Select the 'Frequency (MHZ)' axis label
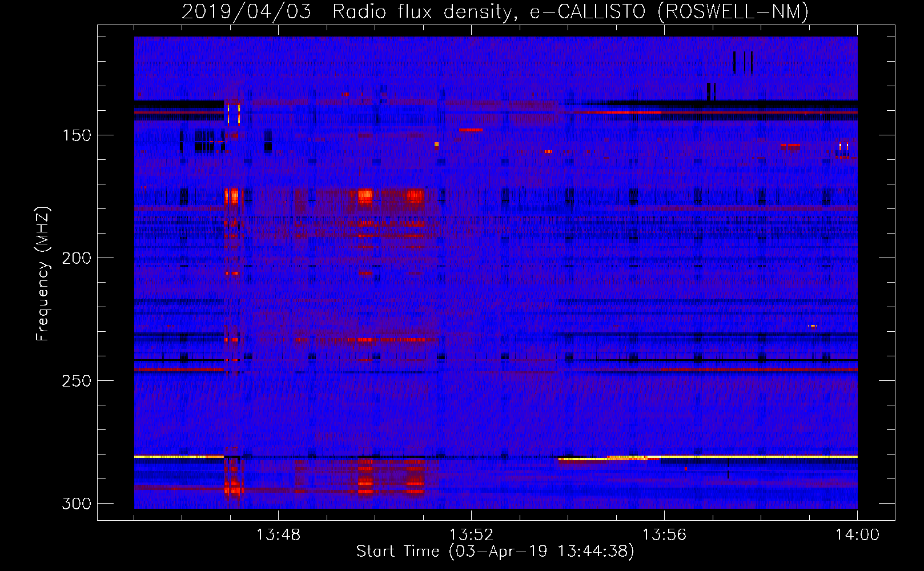This screenshot has height=571, width=924. pyautogui.click(x=43, y=274)
